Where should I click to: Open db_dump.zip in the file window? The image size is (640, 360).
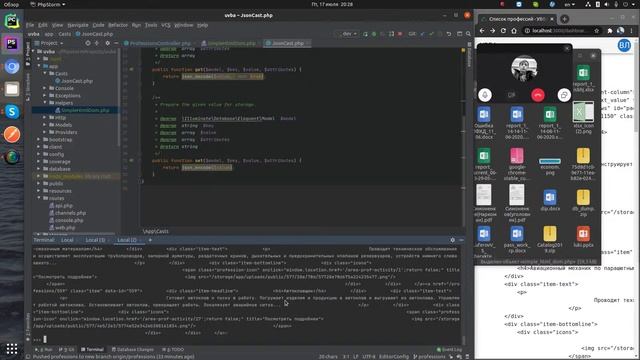pos(583,202)
